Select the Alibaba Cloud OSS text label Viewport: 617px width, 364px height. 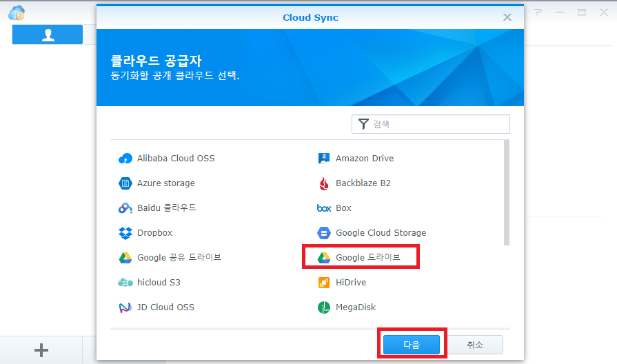[176, 158]
